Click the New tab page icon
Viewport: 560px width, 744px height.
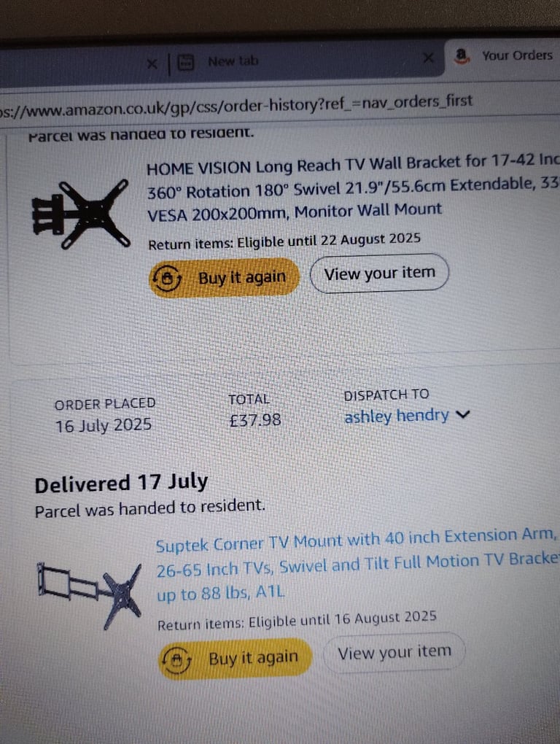click(x=185, y=62)
